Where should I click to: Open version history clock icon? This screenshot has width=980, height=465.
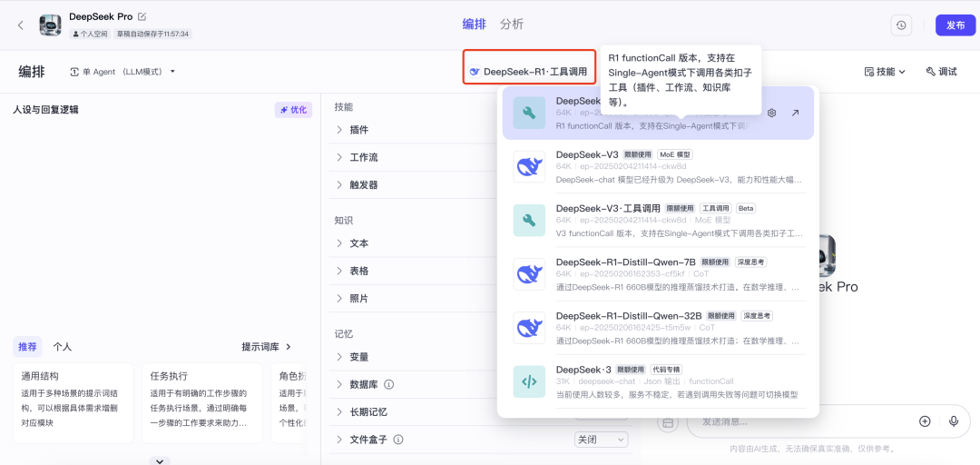tap(901, 25)
